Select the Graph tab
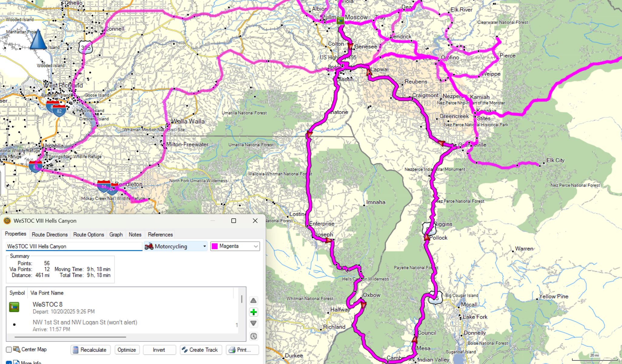The image size is (622, 364). click(116, 234)
